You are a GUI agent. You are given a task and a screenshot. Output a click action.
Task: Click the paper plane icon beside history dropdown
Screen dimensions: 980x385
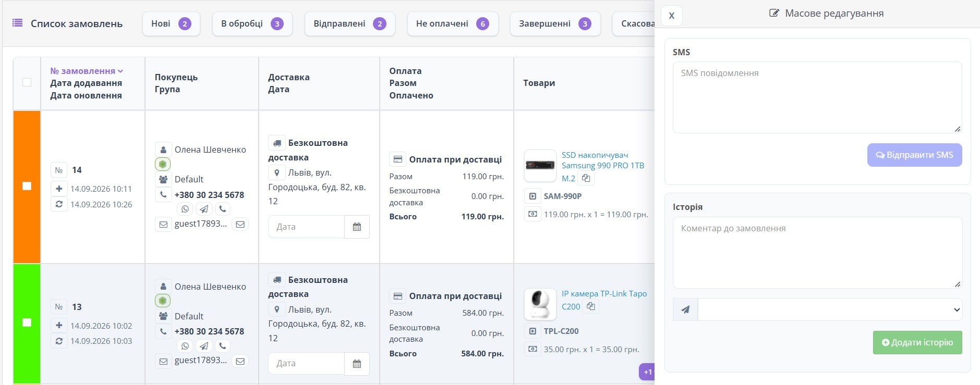(685, 309)
